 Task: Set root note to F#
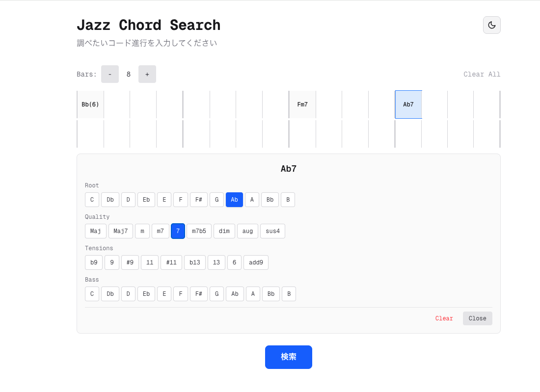pyautogui.click(x=199, y=200)
